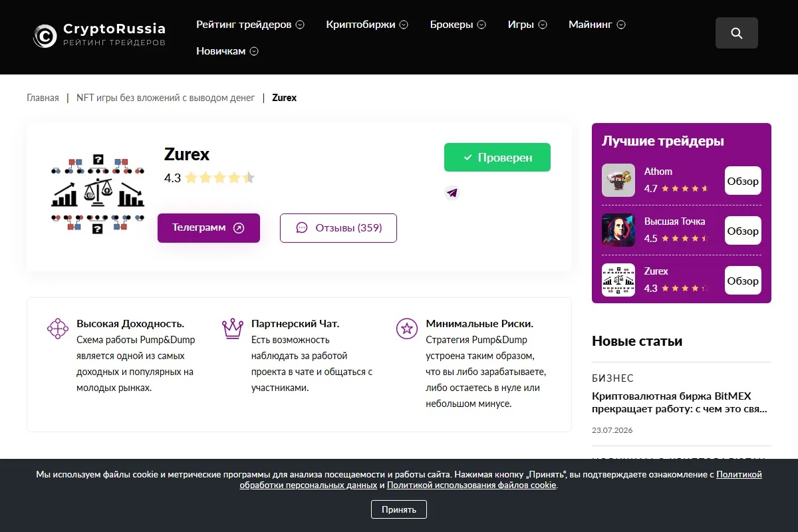Open Обзор for Высшая Точка
The image size is (798, 532).
[x=743, y=231]
